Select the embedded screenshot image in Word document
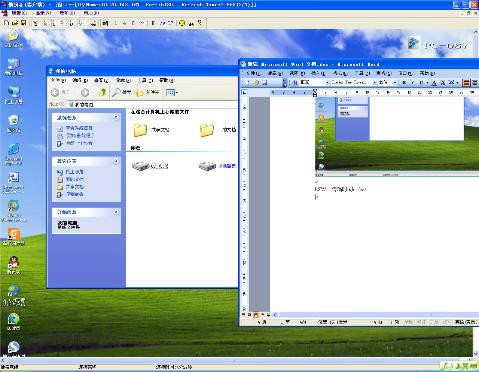The width and height of the screenshot is (479, 372). point(397,136)
